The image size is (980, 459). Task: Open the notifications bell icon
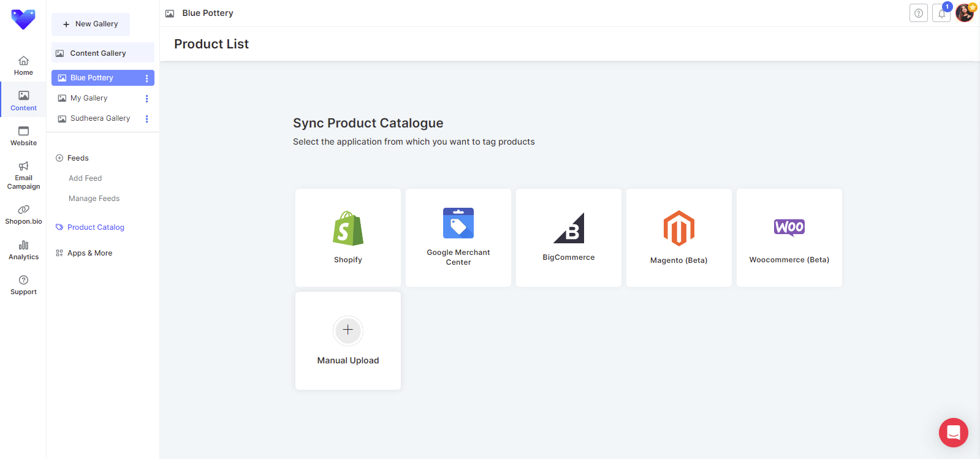pos(941,13)
